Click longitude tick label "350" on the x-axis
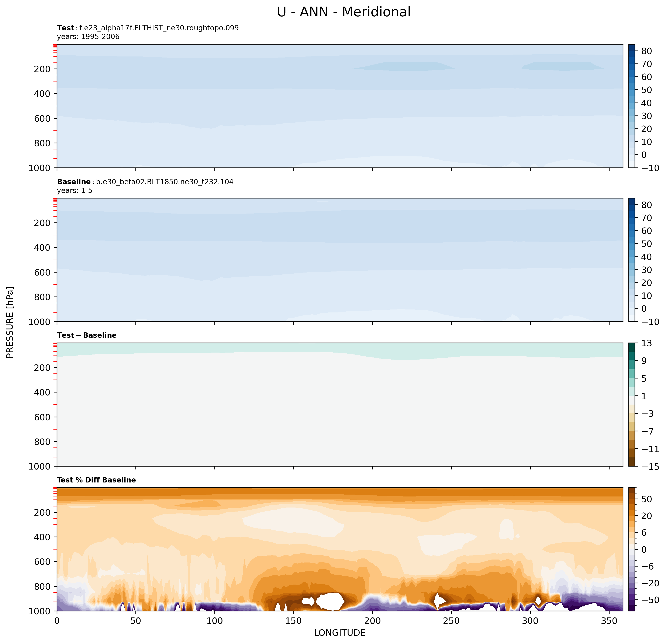666x644 pixels. click(x=609, y=621)
